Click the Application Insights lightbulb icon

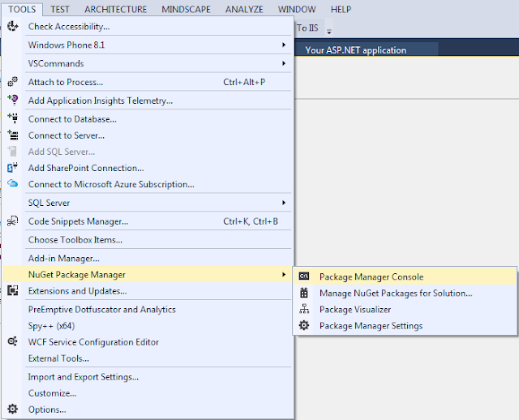[x=13, y=100]
